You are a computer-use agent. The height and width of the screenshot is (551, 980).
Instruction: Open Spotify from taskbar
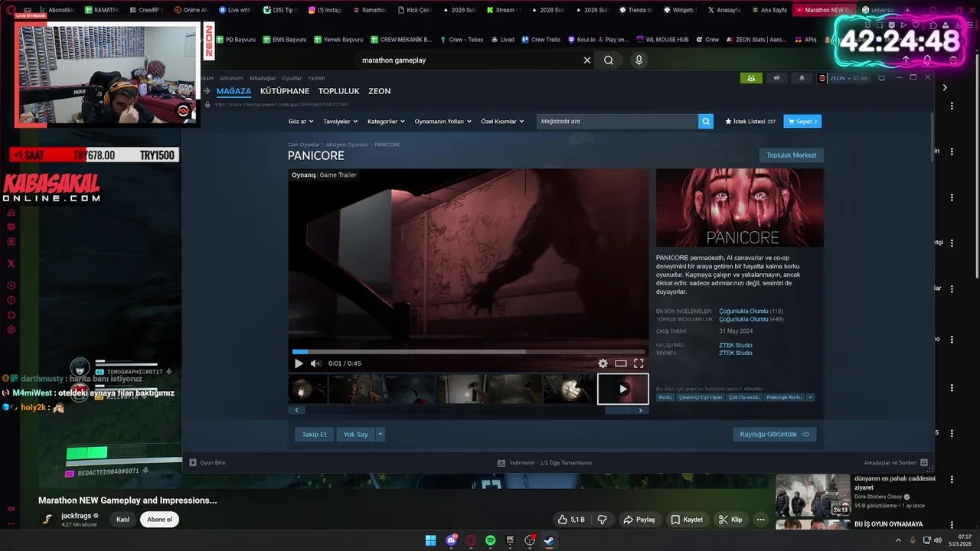click(x=490, y=540)
